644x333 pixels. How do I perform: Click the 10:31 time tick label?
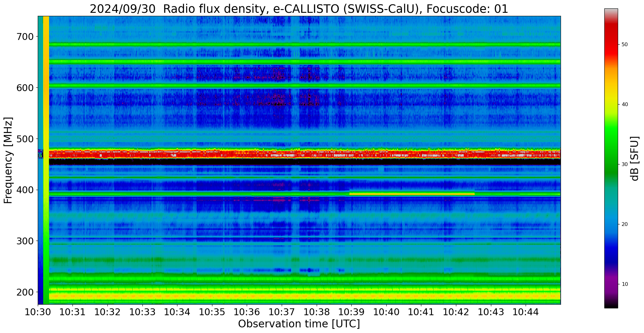click(x=73, y=312)
